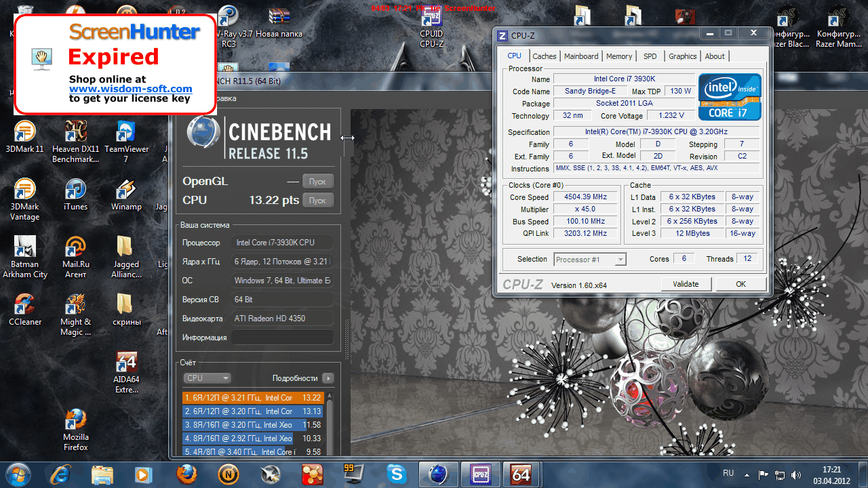The image size is (868, 488).
Task: Switch to the Memory tab in CPU-Z
Action: [618, 56]
